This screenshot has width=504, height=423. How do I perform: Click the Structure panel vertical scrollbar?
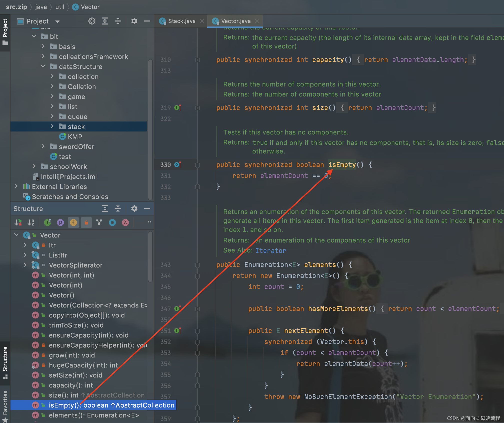150,257
